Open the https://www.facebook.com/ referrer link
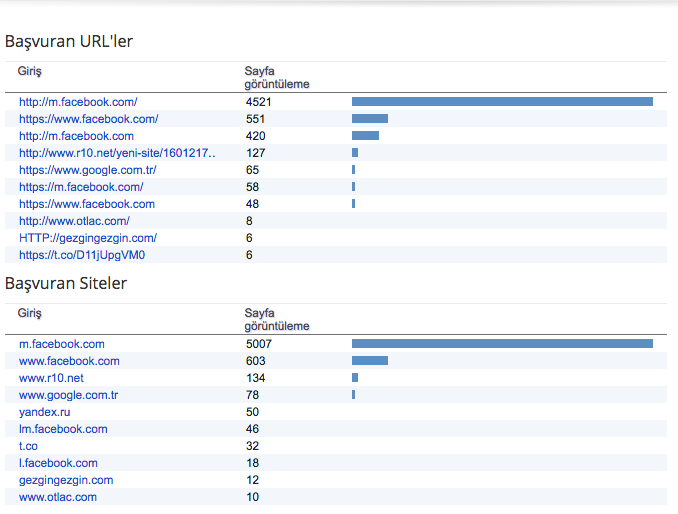The image size is (678, 514). (89, 119)
